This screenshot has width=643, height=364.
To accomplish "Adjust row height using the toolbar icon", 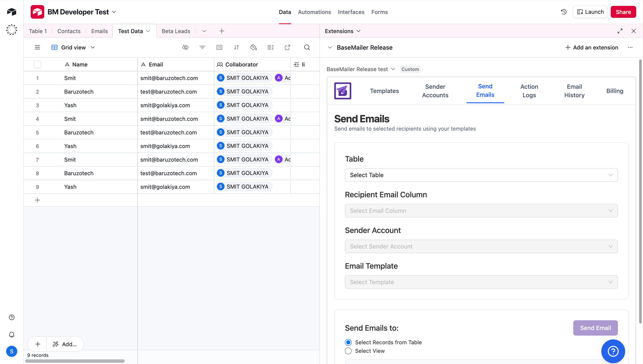I will tap(270, 47).
